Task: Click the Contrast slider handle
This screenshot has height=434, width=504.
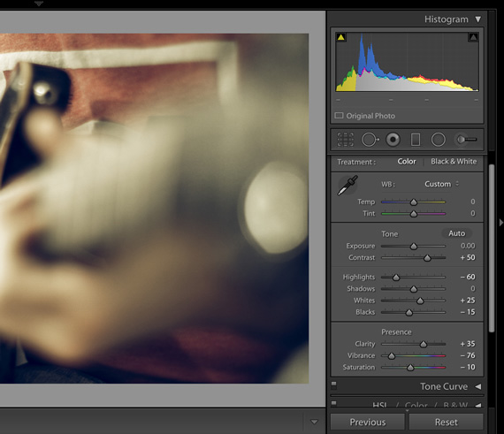Action: 427,258
